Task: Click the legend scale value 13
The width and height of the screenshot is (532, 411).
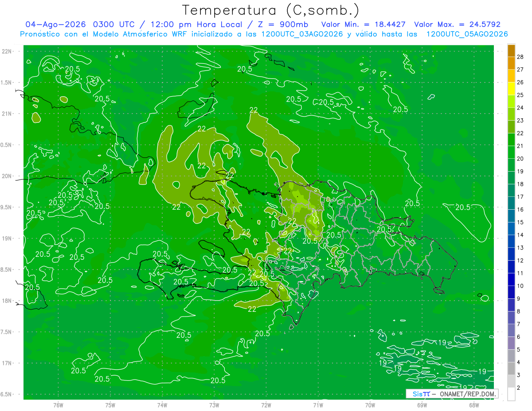Action: point(520,248)
